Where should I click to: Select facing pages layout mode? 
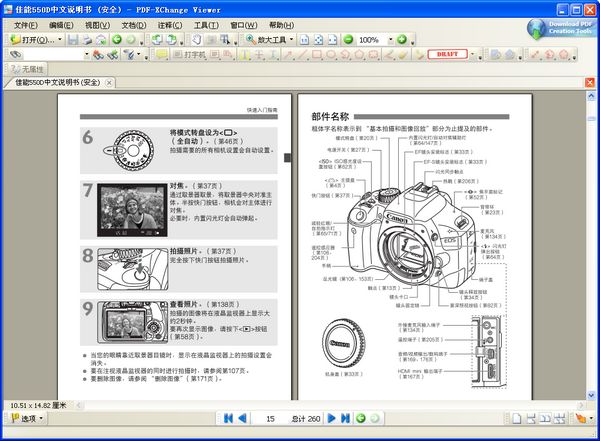click(545, 418)
